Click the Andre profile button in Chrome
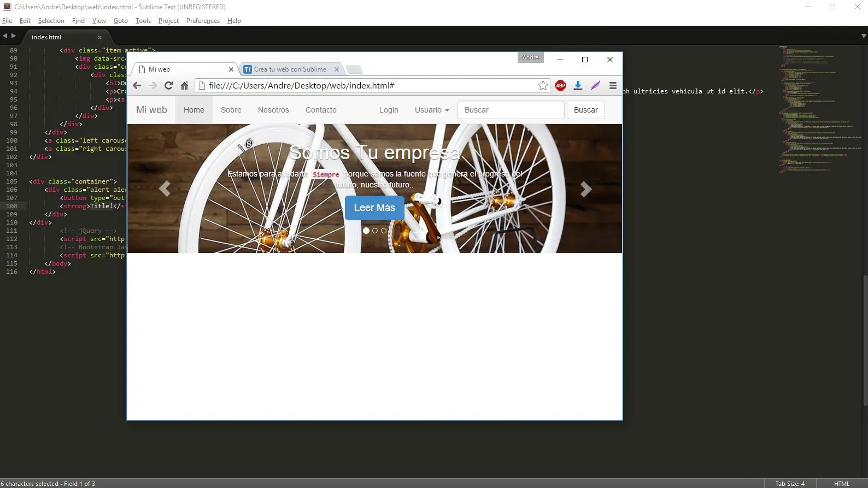This screenshot has height=488, width=868. pyautogui.click(x=530, y=57)
